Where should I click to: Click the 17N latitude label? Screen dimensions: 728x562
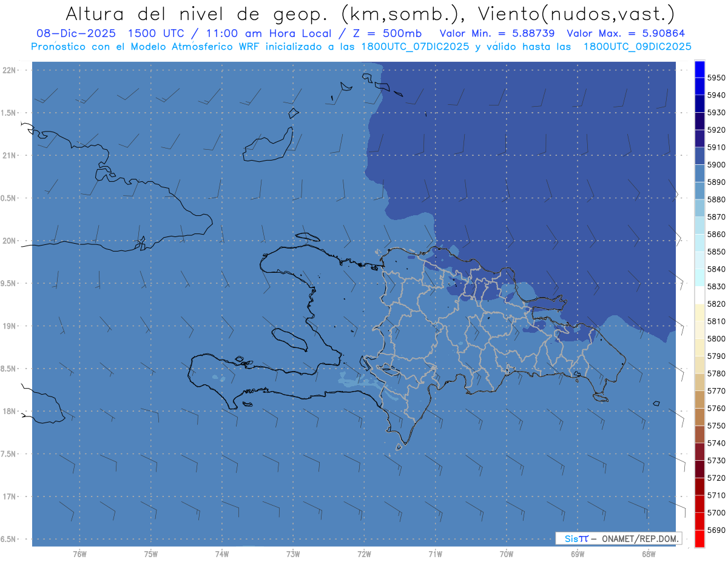point(10,497)
